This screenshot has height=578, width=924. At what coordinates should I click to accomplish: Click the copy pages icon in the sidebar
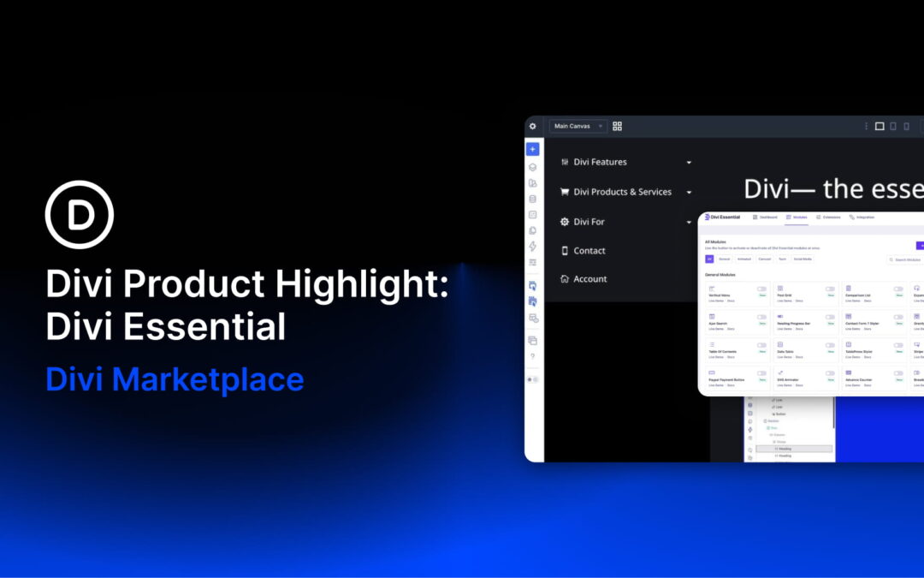pyautogui.click(x=533, y=230)
